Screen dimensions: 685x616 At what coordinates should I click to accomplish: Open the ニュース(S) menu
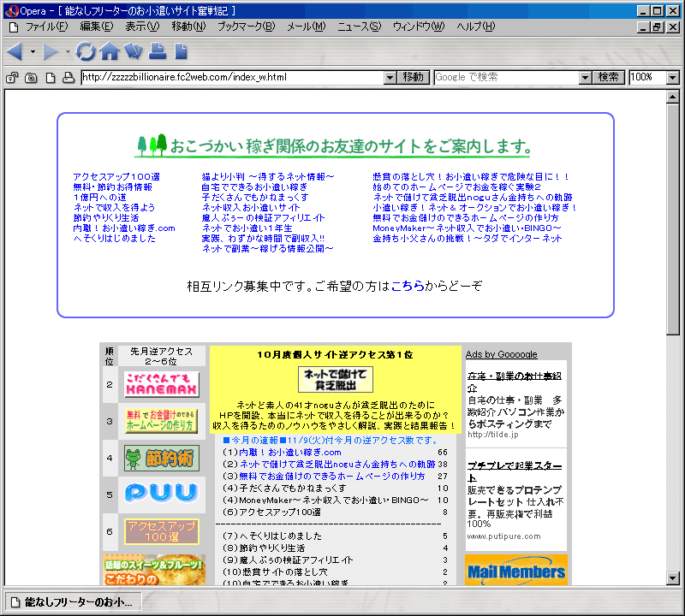pyautogui.click(x=359, y=27)
